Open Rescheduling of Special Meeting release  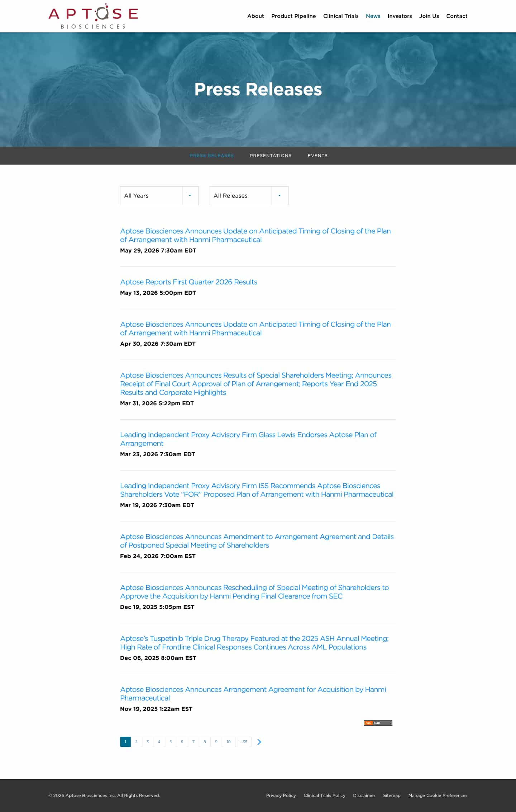pos(254,592)
